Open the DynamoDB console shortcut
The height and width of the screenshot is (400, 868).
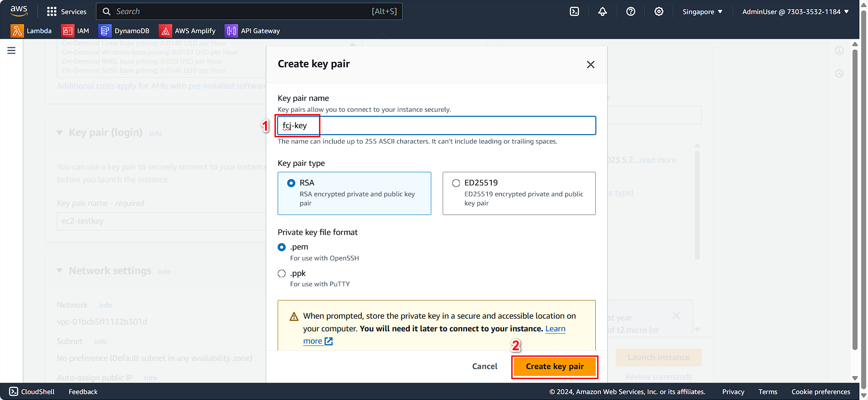click(125, 30)
